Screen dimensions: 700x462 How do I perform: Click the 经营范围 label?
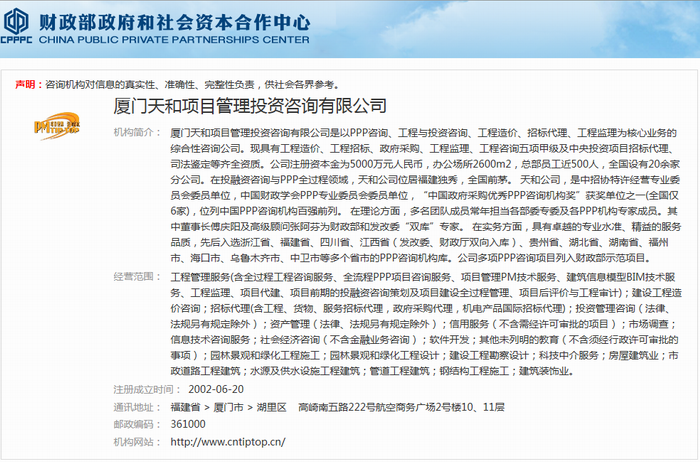(x=137, y=277)
